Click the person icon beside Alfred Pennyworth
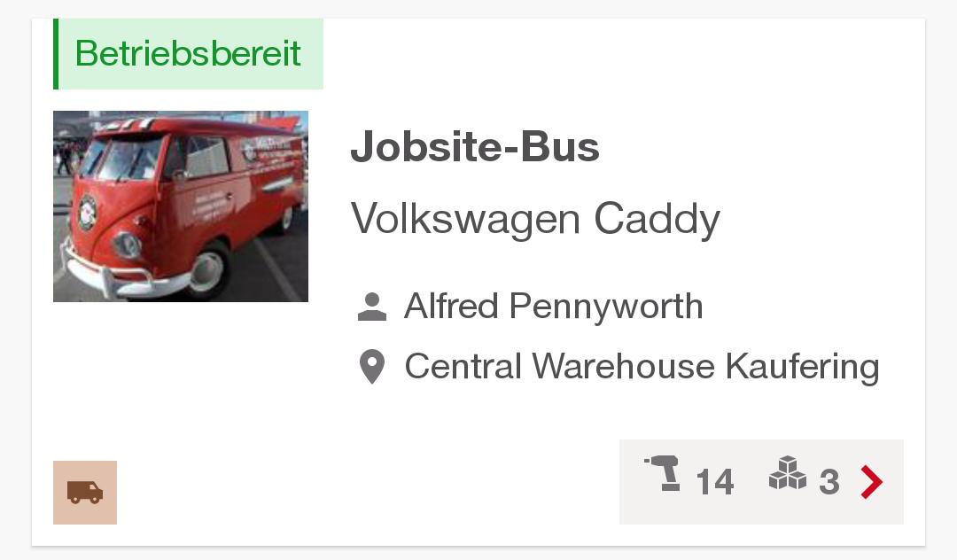 click(372, 307)
